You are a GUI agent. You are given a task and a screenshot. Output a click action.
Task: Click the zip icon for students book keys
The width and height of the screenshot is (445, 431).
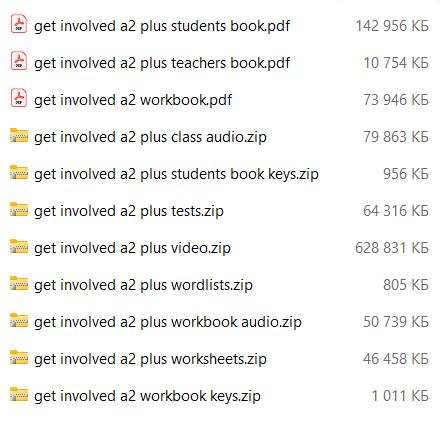tap(19, 172)
